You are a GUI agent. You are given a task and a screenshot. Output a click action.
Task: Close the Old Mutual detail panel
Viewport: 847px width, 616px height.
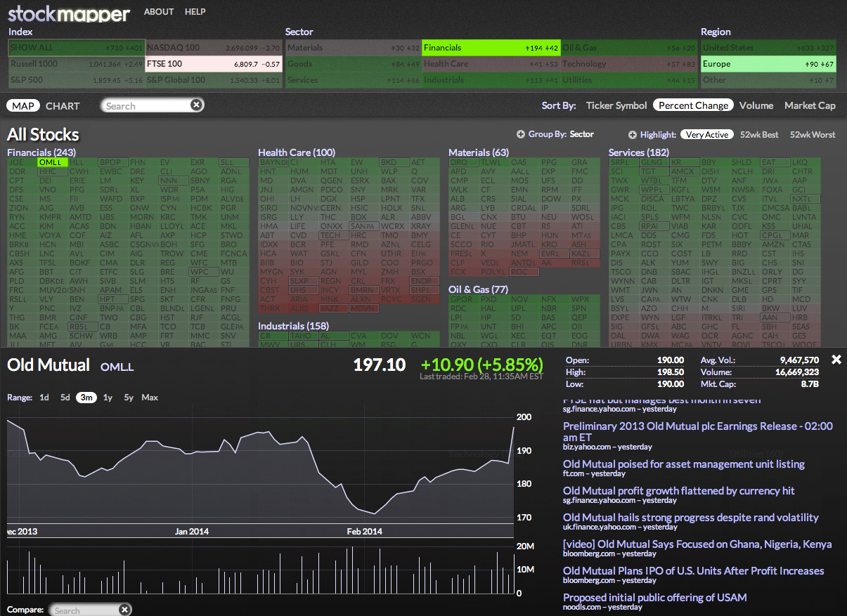pyautogui.click(x=836, y=360)
